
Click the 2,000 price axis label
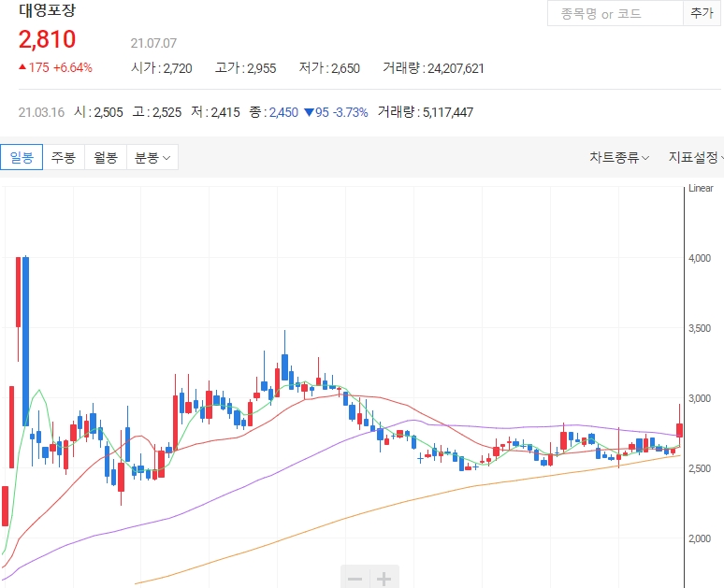(x=700, y=538)
